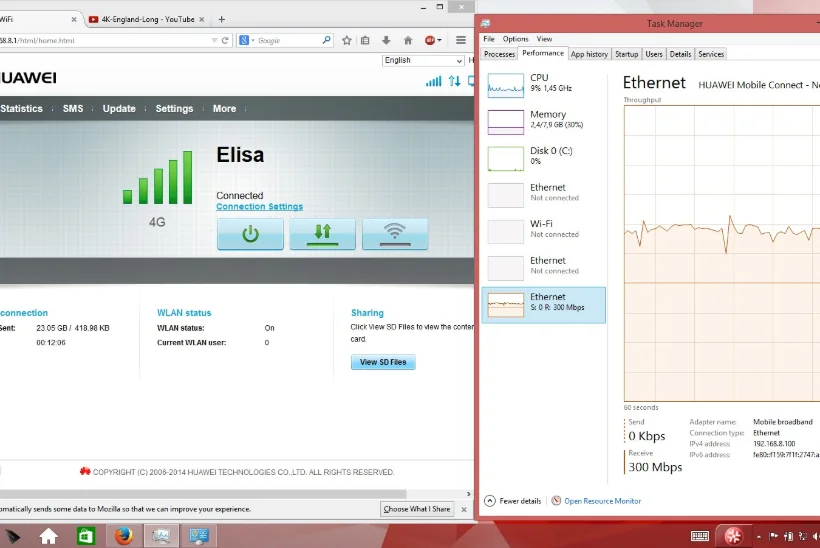820x548 pixels.
Task: Click the Choose What I Share button
Action: (x=417, y=509)
